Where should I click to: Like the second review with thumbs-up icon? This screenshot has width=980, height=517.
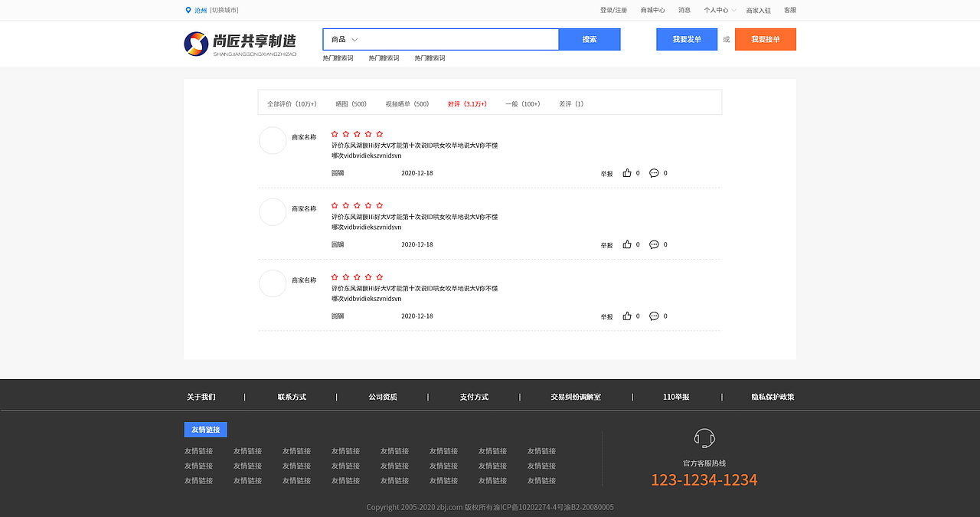[x=627, y=244]
